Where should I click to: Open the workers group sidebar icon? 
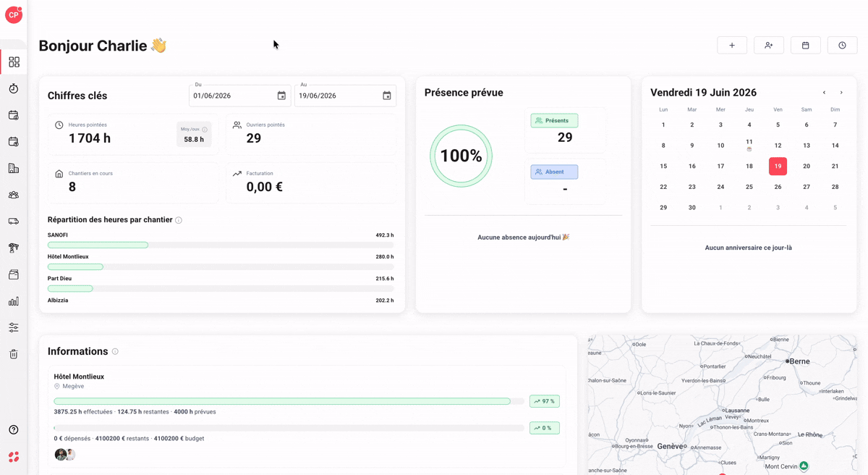click(14, 195)
